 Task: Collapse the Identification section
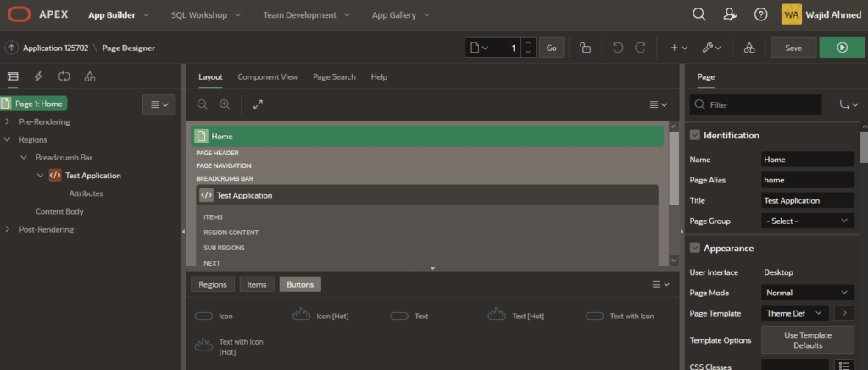695,135
